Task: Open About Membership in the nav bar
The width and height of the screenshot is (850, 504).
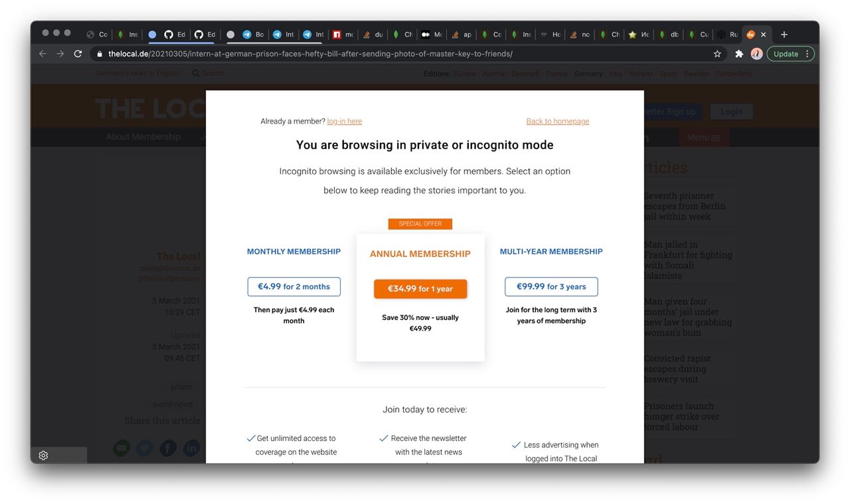Action: pos(143,137)
